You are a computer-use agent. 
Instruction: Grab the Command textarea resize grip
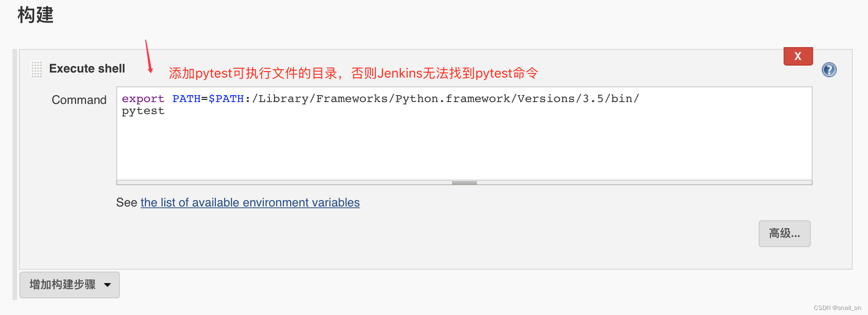pyautogui.click(x=464, y=183)
